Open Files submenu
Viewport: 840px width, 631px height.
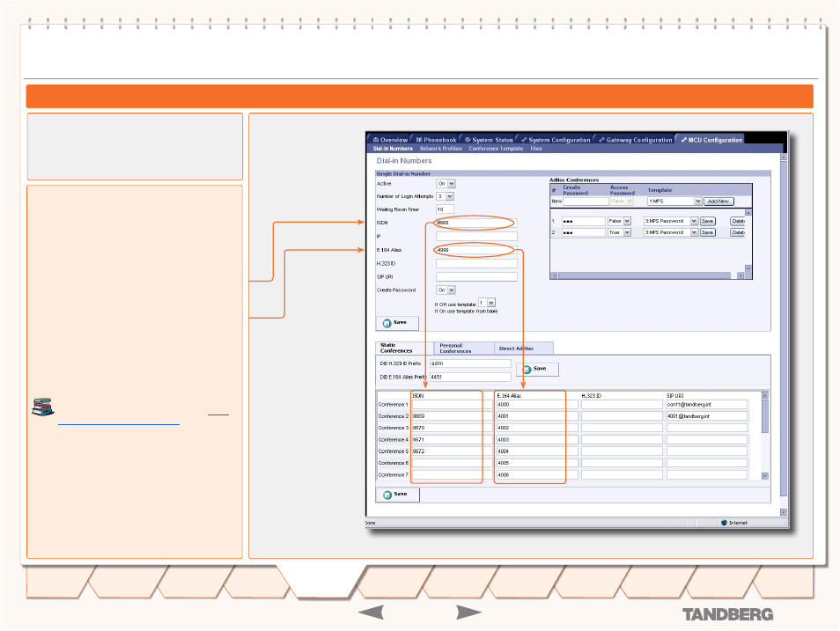point(536,149)
